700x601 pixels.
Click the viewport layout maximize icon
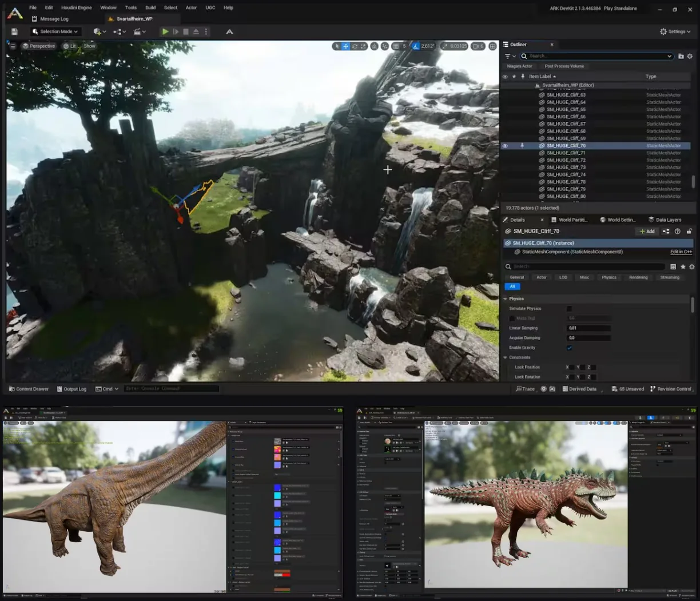[x=493, y=46]
